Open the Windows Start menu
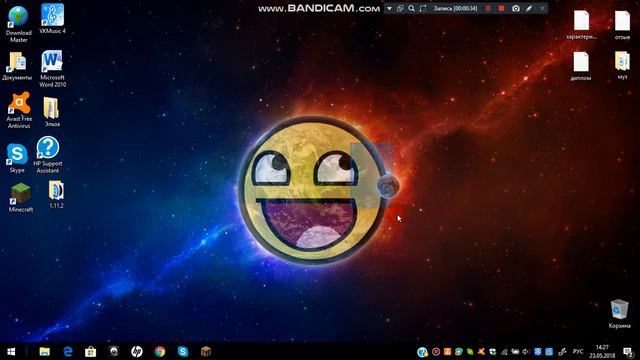 [11, 351]
